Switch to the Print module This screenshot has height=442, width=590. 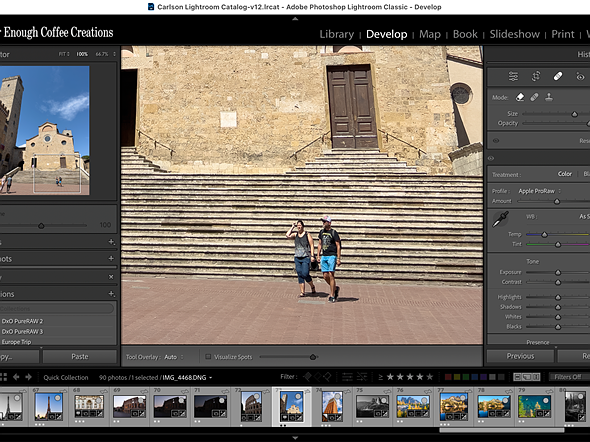(563, 34)
